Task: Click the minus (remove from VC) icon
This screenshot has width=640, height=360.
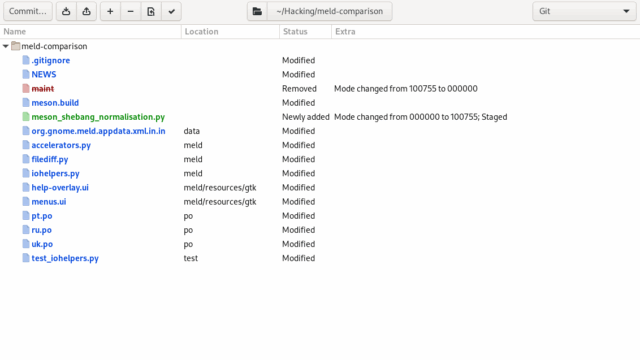Action: (131, 11)
